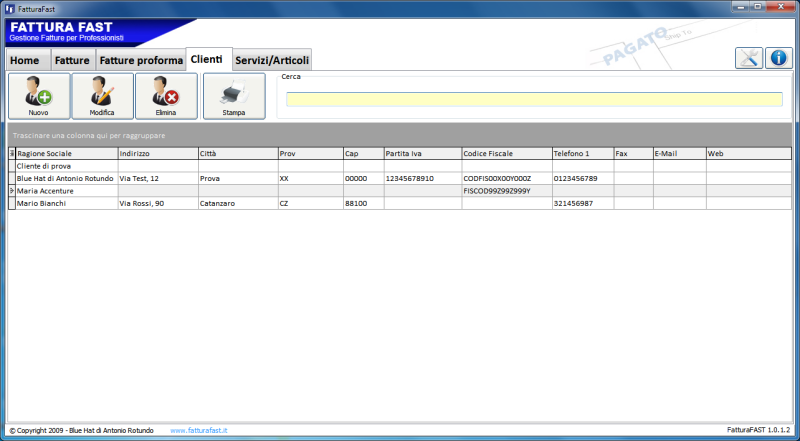Select the Servizi/Articoli tab
The width and height of the screenshot is (800, 441).
[272, 60]
